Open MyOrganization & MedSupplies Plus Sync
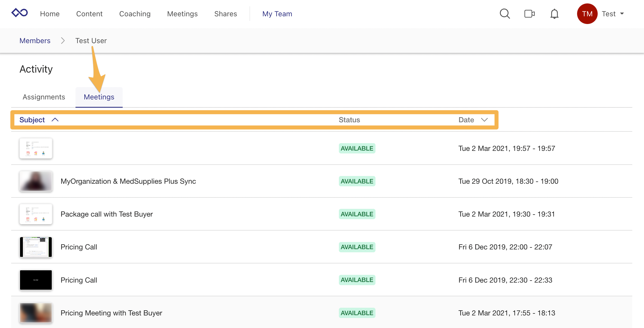Viewport: 644px width, 328px height. pyautogui.click(x=128, y=181)
